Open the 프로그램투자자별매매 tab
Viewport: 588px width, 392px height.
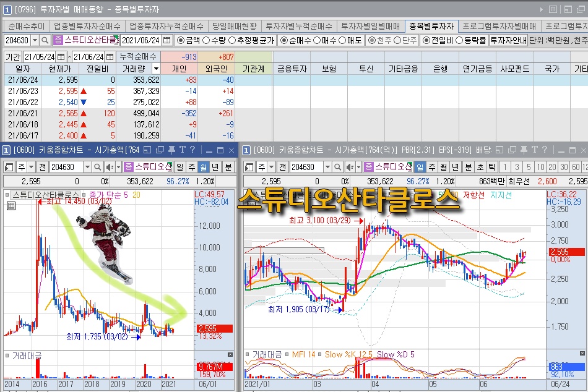coord(499,26)
